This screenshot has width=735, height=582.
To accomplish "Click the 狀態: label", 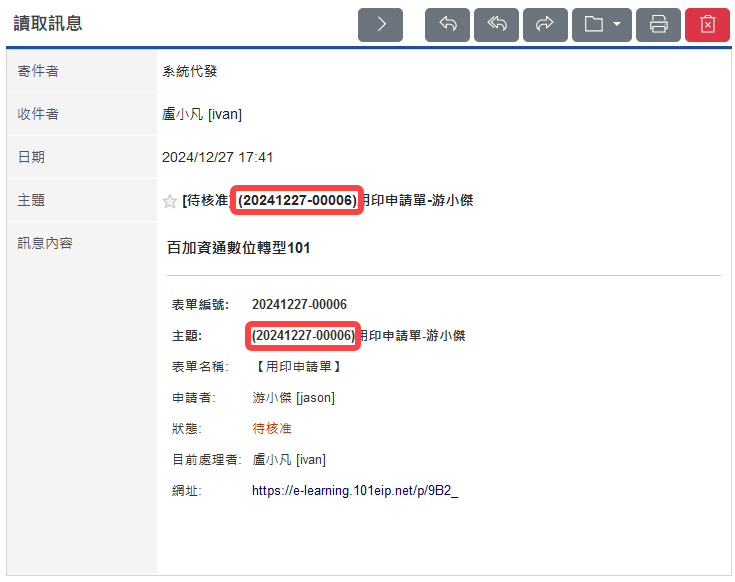I will point(187,428).
